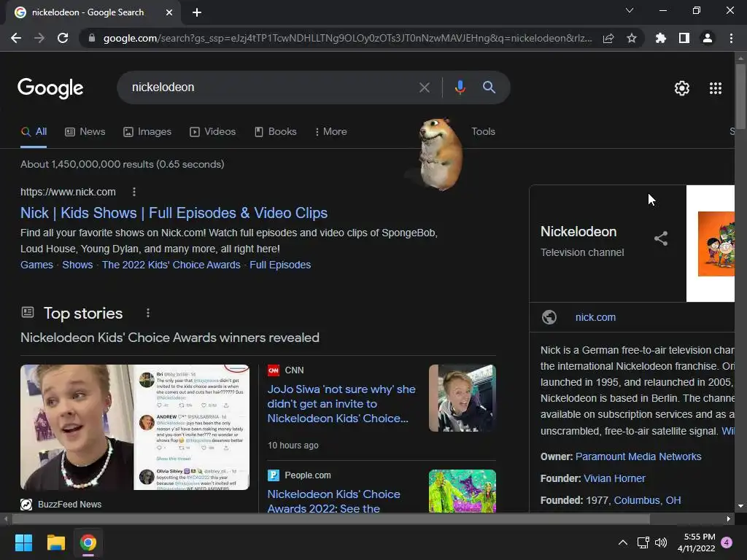This screenshot has width=747, height=560.
Task: Show hidden system tray icons
Action: point(623,542)
